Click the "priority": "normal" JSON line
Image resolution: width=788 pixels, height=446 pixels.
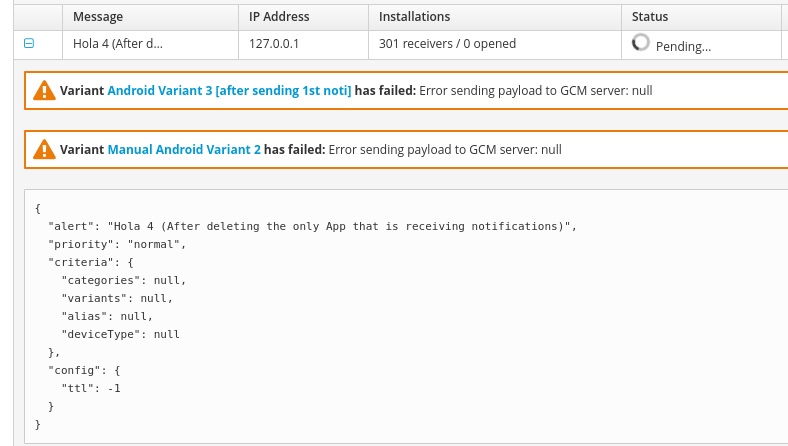click(x=117, y=244)
